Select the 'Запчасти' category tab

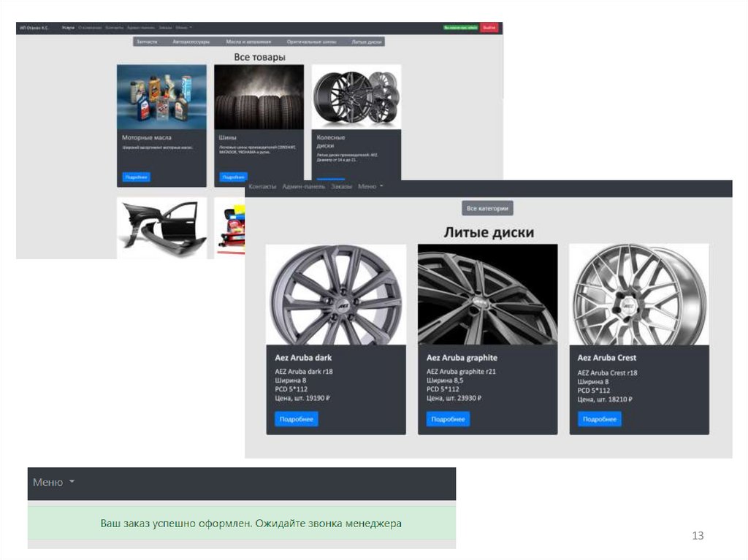tap(146, 42)
